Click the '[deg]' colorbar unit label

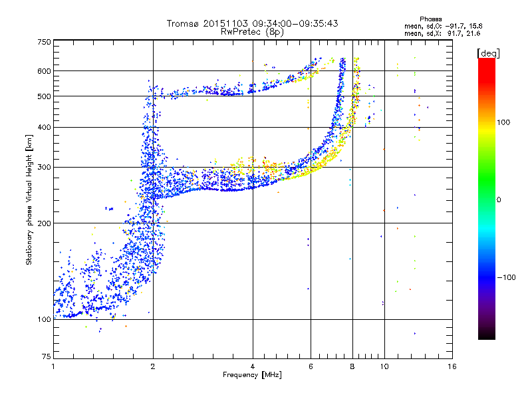(x=488, y=53)
